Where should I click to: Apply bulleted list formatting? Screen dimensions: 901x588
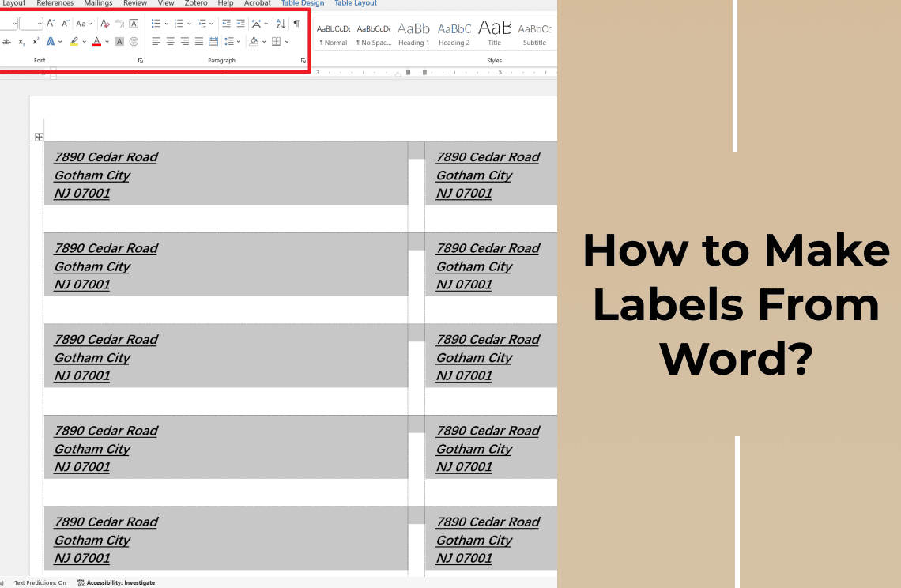[156, 24]
